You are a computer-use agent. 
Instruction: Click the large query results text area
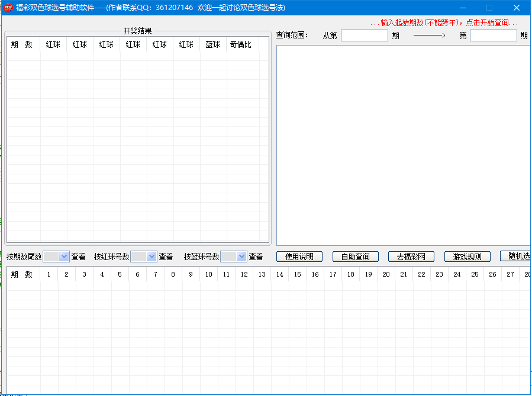[402, 145]
